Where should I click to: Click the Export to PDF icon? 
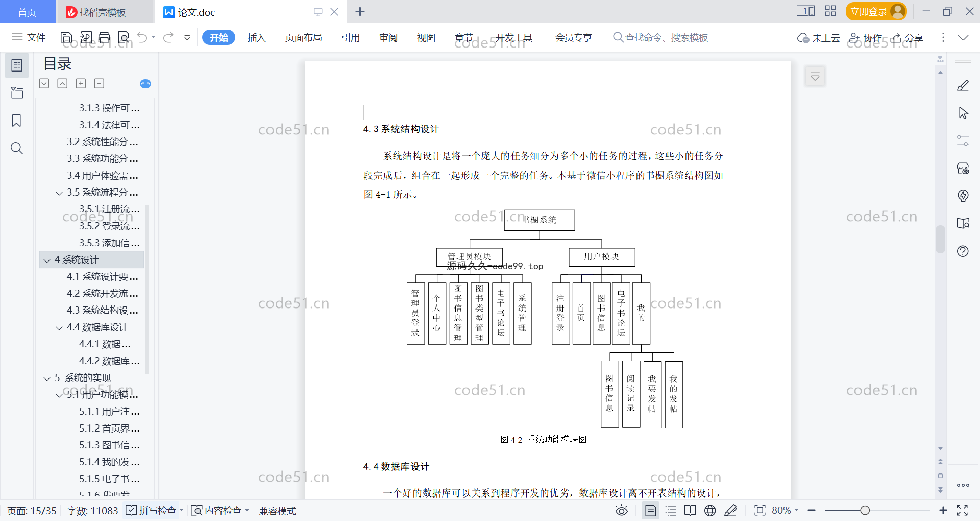pyautogui.click(x=86, y=37)
